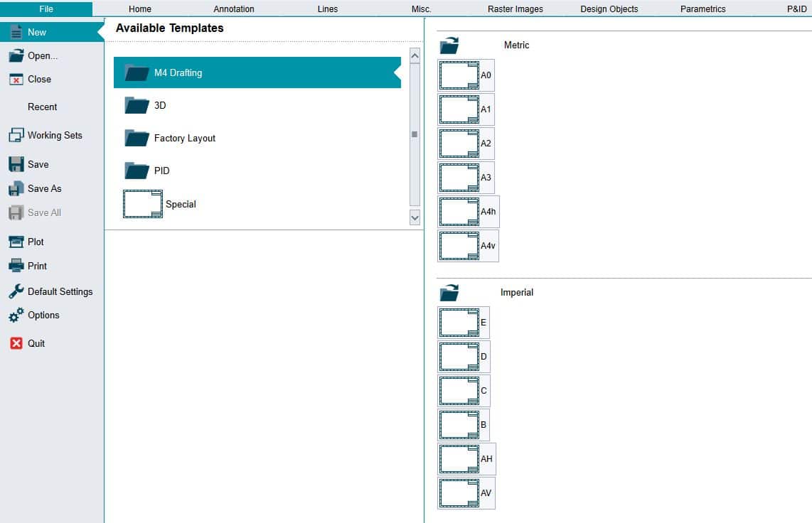Screen dimensions: 812x523
Task: Open Options via the gear icon
Action: pyautogui.click(x=16, y=316)
